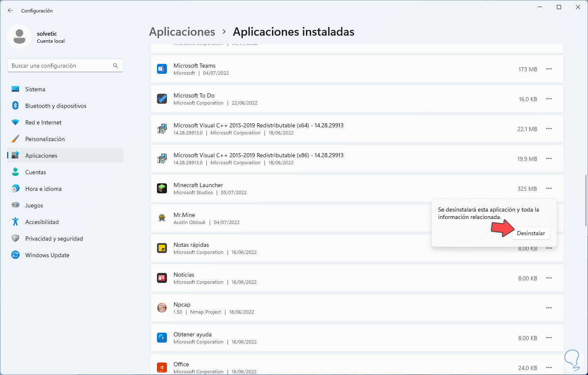Click the search magnifier icon
The width and height of the screenshot is (588, 375).
click(115, 66)
